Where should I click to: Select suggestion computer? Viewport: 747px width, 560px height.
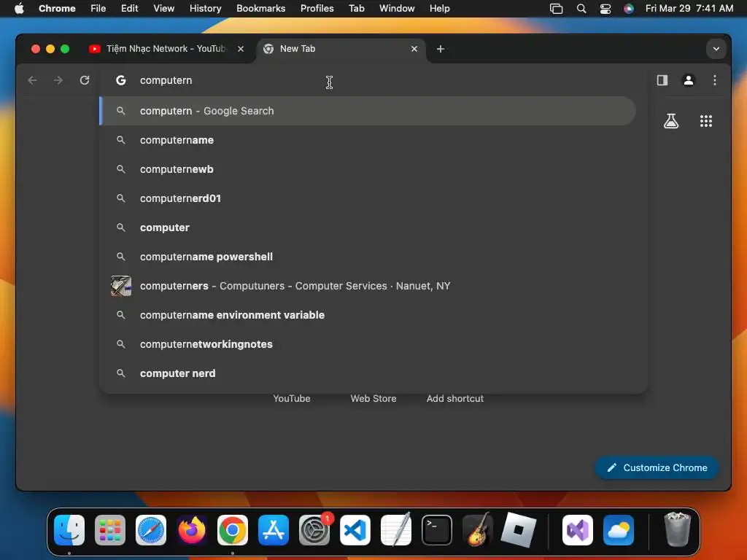pyautogui.click(x=368, y=227)
